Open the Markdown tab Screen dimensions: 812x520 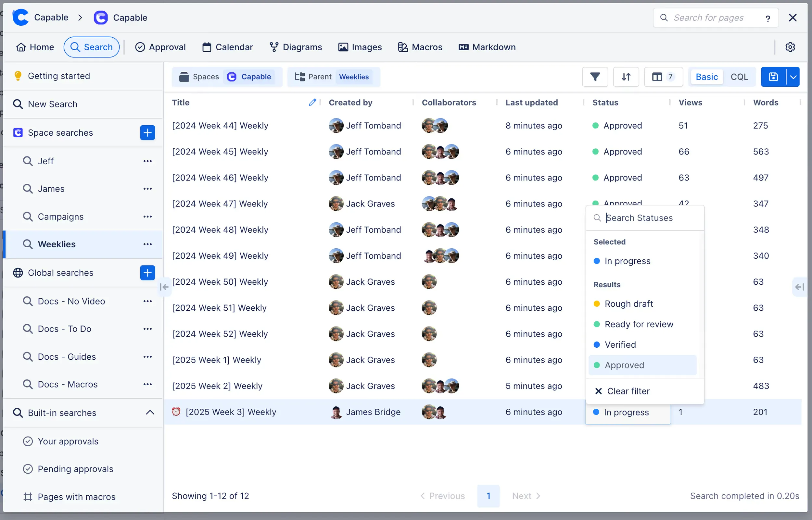click(487, 47)
